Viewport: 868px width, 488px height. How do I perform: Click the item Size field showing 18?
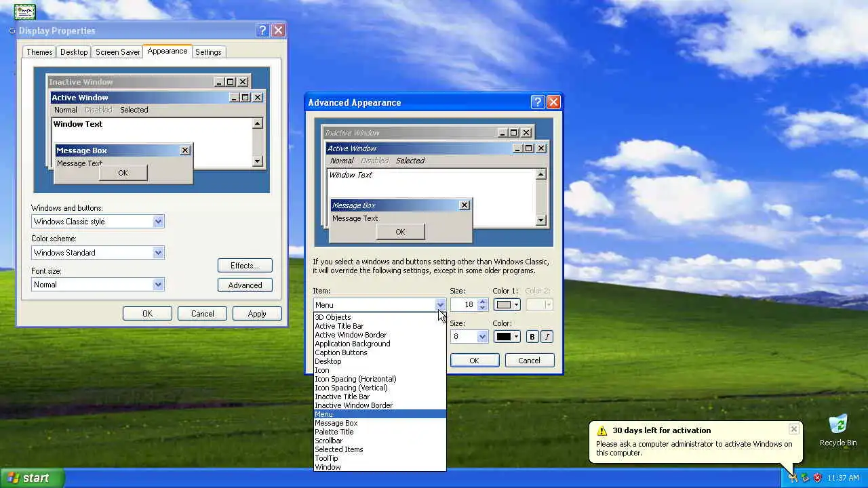pyautogui.click(x=464, y=305)
